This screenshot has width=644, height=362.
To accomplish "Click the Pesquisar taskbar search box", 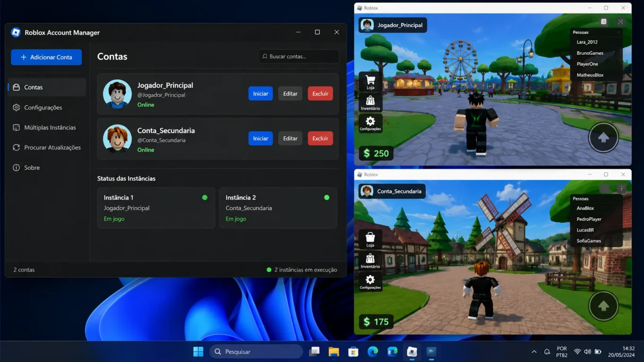I will click(x=256, y=352).
